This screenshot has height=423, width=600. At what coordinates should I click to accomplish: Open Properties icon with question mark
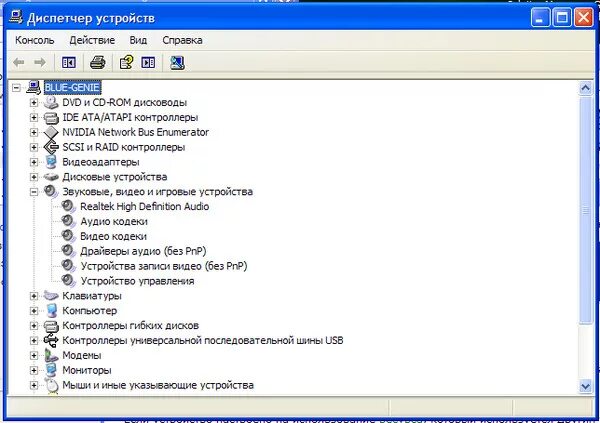(126, 62)
